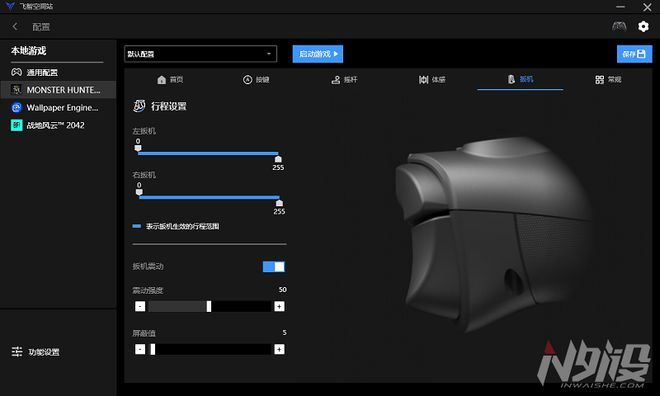
Task: Open 功能设置 at sidebar bottom
Action: (35, 352)
